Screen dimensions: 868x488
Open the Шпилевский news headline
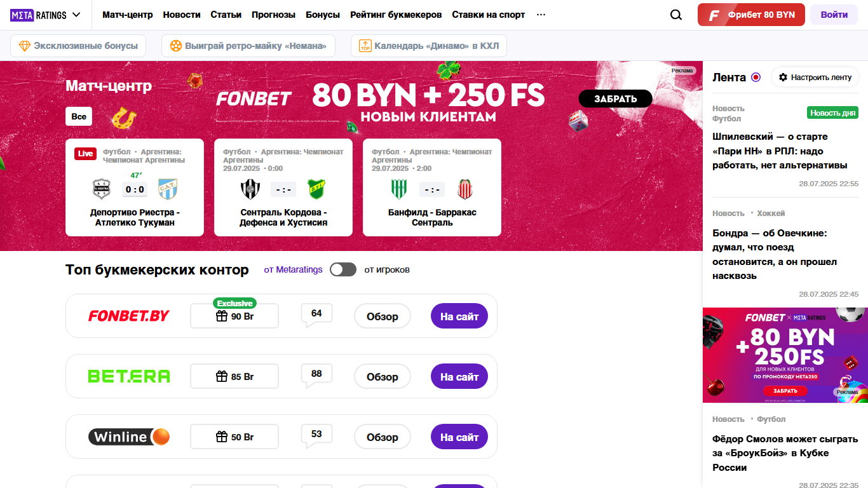click(x=780, y=151)
